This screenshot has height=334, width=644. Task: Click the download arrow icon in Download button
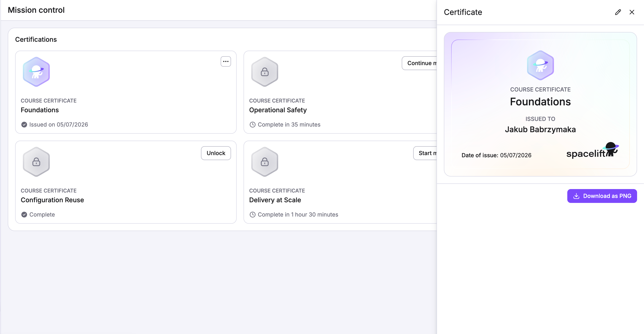(576, 196)
